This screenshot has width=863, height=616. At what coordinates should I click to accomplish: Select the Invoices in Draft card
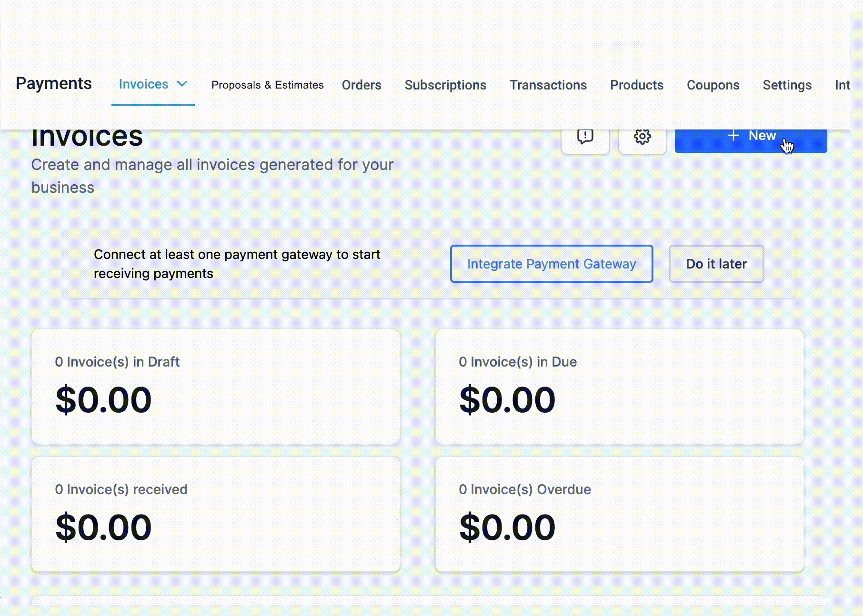click(x=216, y=387)
